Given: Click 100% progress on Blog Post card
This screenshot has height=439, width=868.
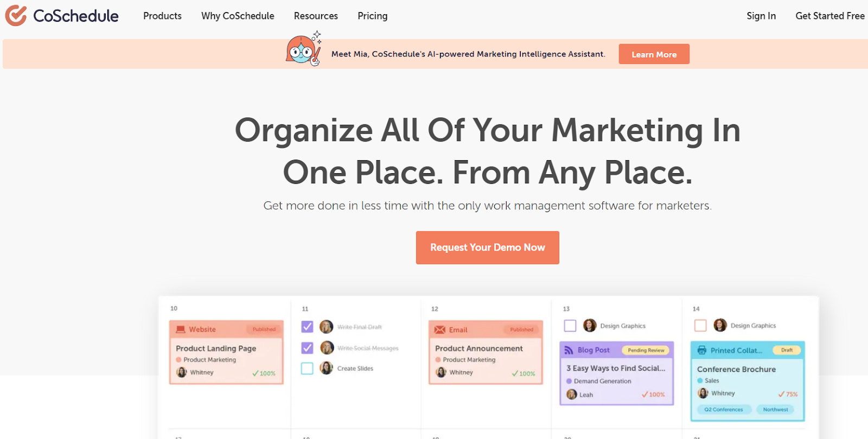Looking at the screenshot, I should point(653,395).
